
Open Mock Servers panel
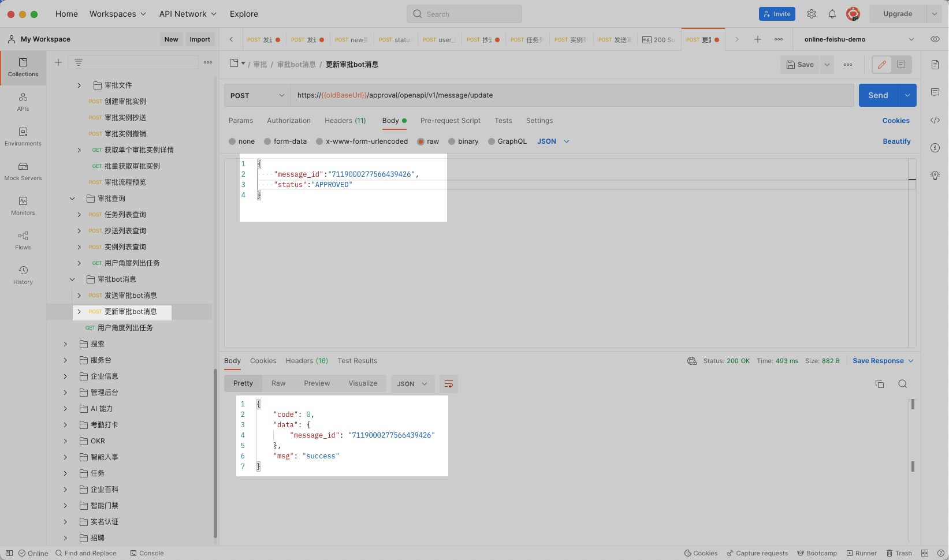pos(23,171)
